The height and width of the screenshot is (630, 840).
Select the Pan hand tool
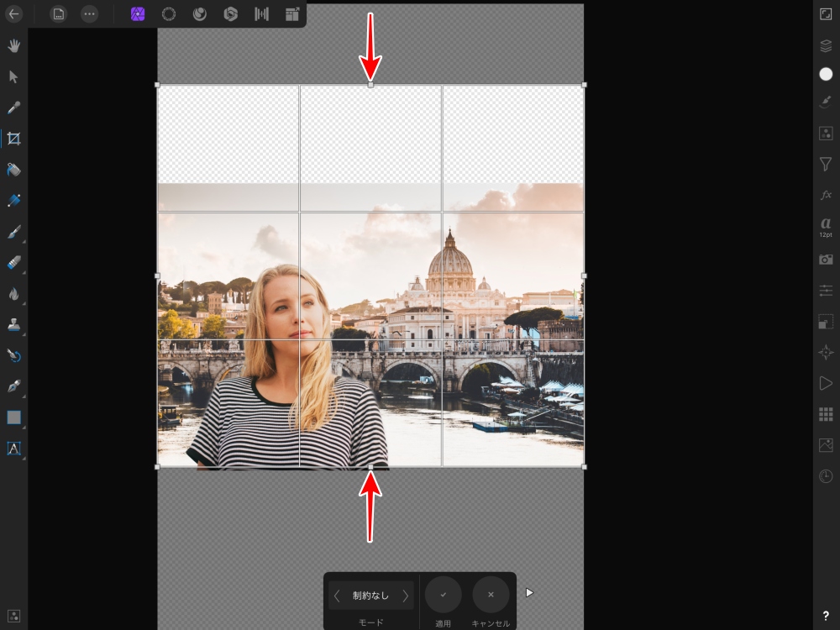click(x=13, y=45)
